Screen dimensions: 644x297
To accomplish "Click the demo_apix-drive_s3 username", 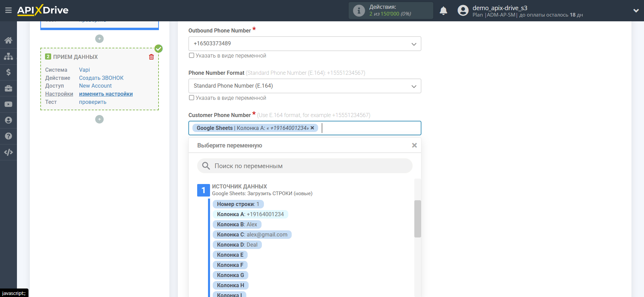I will 500,8.
